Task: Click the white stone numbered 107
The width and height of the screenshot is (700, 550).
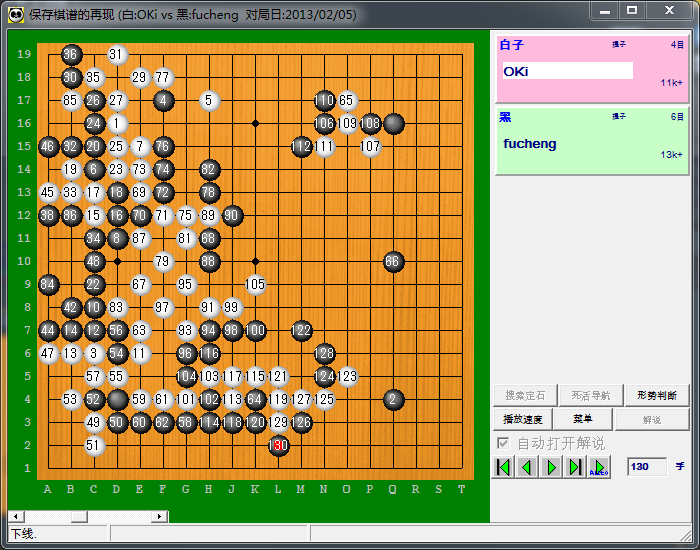Action: 370,146
